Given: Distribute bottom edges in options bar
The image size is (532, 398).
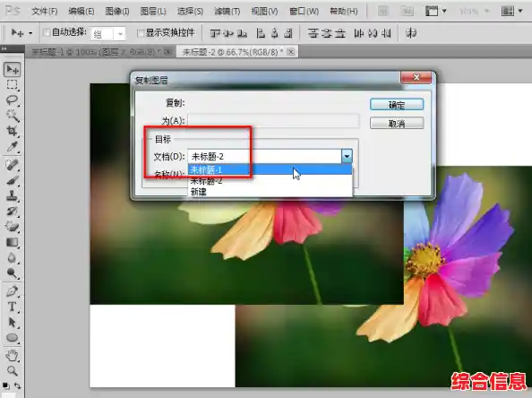Looking at the screenshot, I should [x=340, y=33].
